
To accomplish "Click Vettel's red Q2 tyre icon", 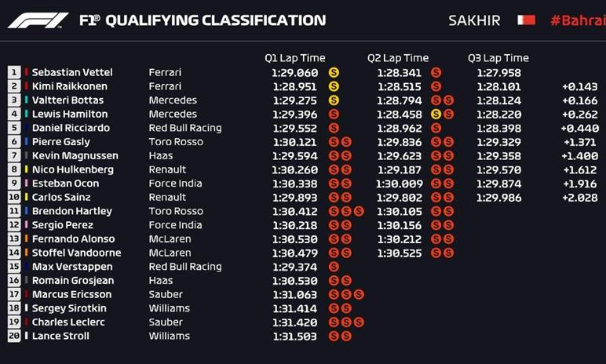I will (436, 72).
